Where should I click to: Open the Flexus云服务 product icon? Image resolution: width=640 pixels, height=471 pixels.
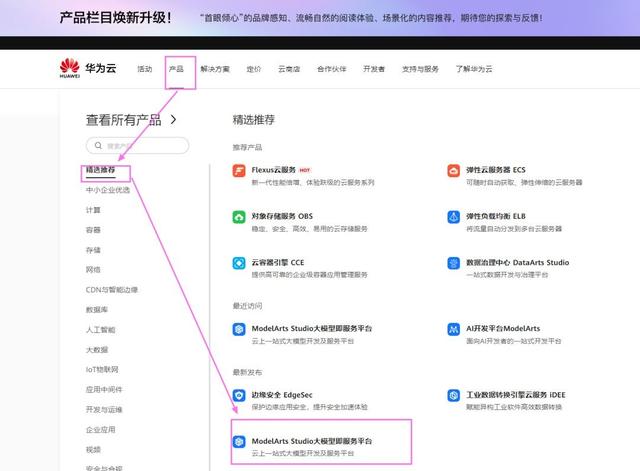pos(239,170)
